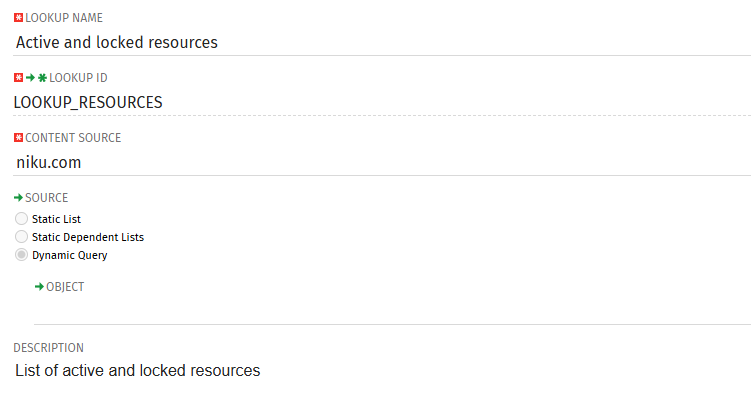Click the green arrow icon beside Object
This screenshot has height=404, width=751.
39,287
